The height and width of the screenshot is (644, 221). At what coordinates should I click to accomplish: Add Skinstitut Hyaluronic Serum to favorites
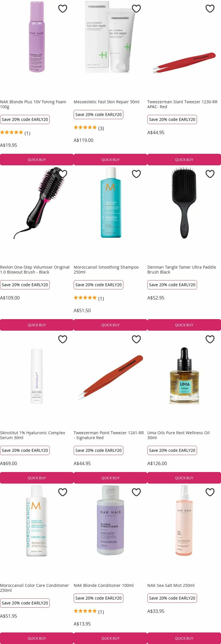pos(63,339)
